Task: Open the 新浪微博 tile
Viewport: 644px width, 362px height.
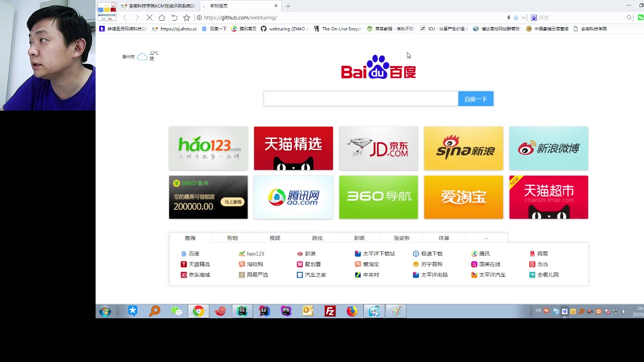Action: coord(548,148)
